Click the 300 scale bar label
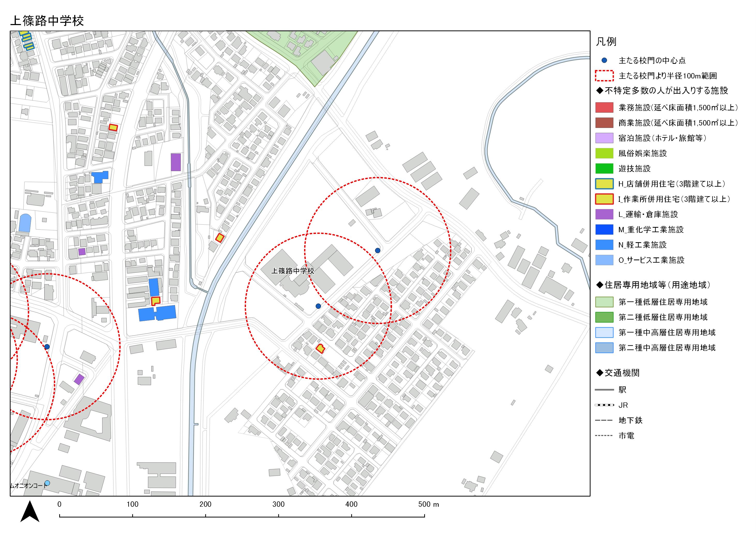This screenshot has width=756, height=534. click(x=279, y=504)
